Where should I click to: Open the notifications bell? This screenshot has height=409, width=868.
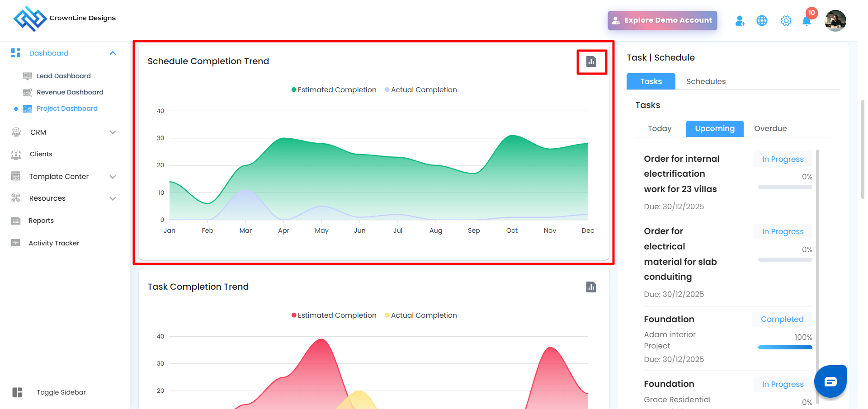(807, 21)
